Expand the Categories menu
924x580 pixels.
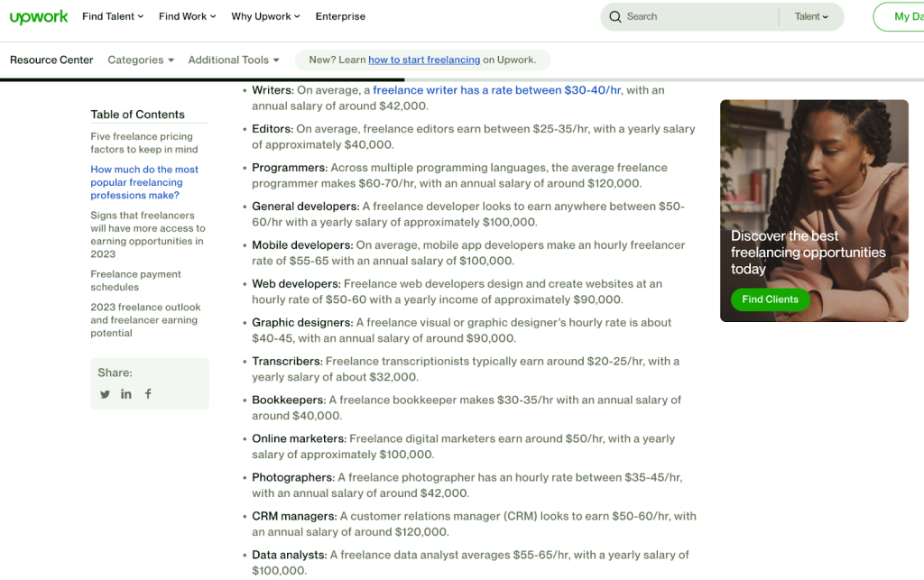(x=141, y=60)
